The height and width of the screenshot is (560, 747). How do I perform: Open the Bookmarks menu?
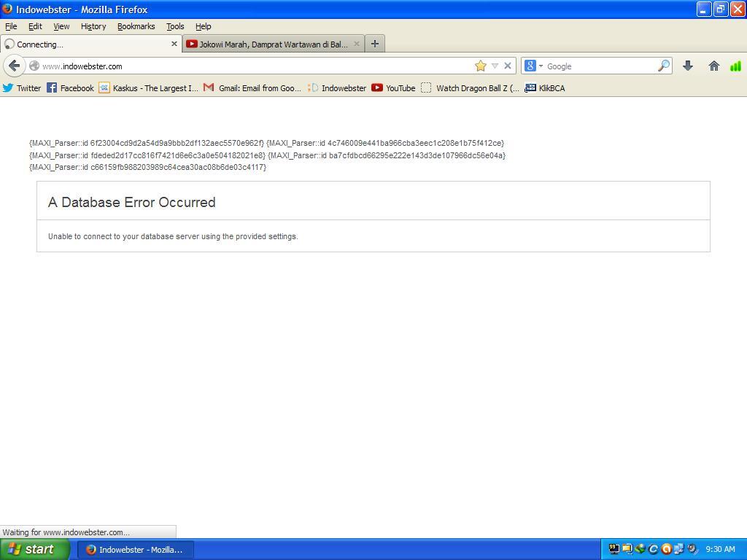click(x=136, y=27)
